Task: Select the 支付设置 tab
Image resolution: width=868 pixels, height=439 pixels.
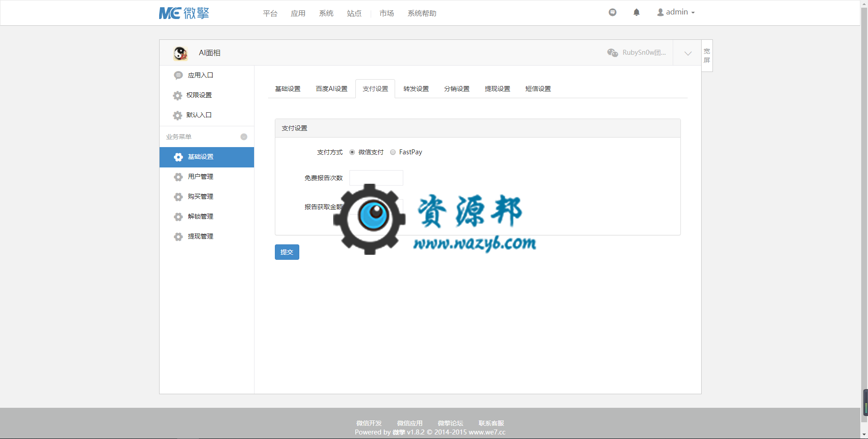Action: 375,89
